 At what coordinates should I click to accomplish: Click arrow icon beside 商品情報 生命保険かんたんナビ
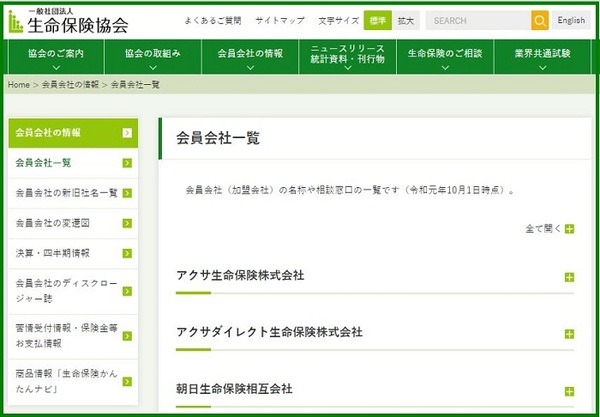coord(127,381)
